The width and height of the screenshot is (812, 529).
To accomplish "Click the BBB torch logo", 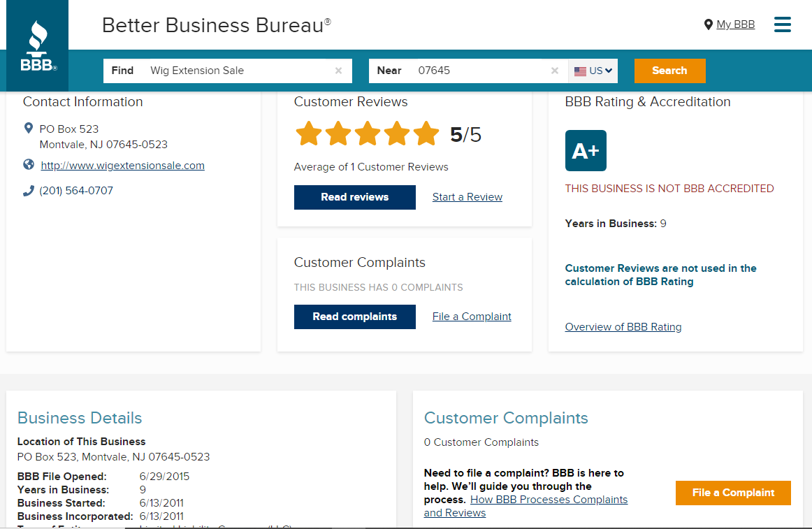I will click(38, 45).
